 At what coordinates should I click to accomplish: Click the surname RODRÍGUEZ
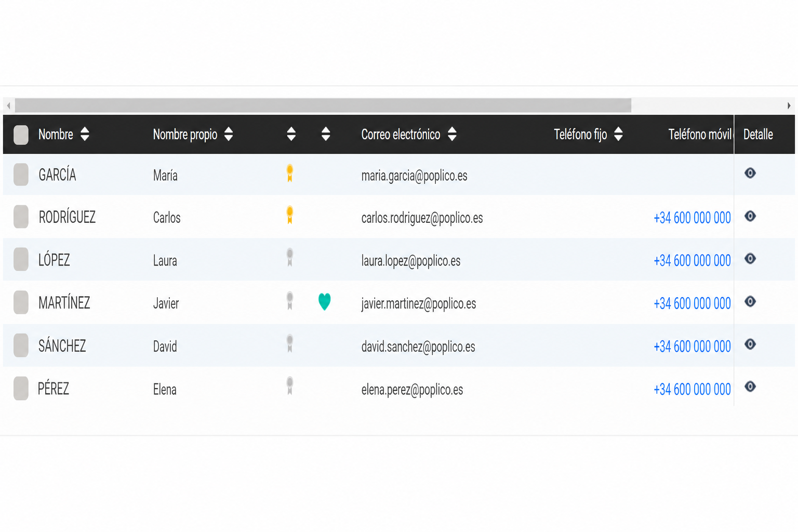click(67, 217)
